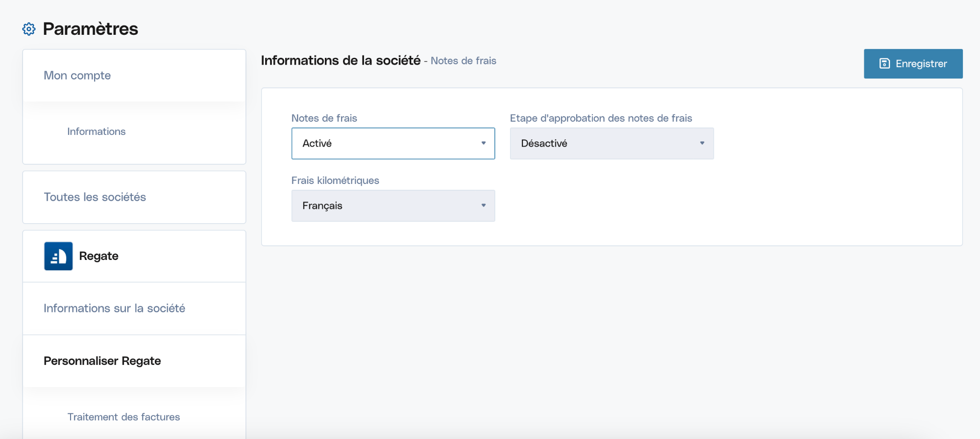Go to Toutes les sociétés
The image size is (980, 439).
(134, 197)
